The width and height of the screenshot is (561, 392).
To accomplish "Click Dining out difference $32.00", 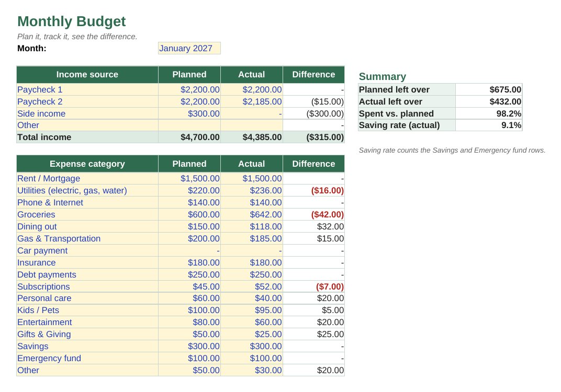I will tap(313, 226).
